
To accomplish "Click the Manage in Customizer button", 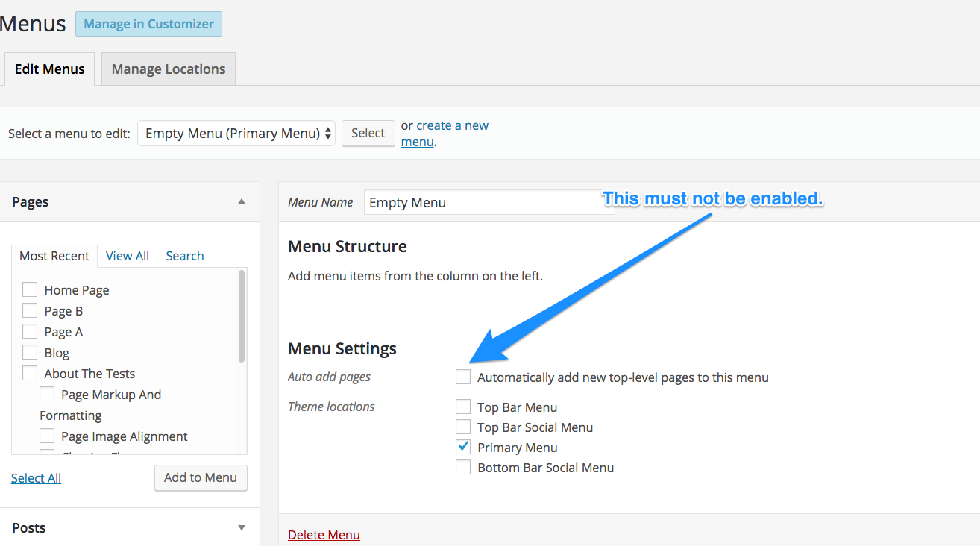I will point(148,24).
